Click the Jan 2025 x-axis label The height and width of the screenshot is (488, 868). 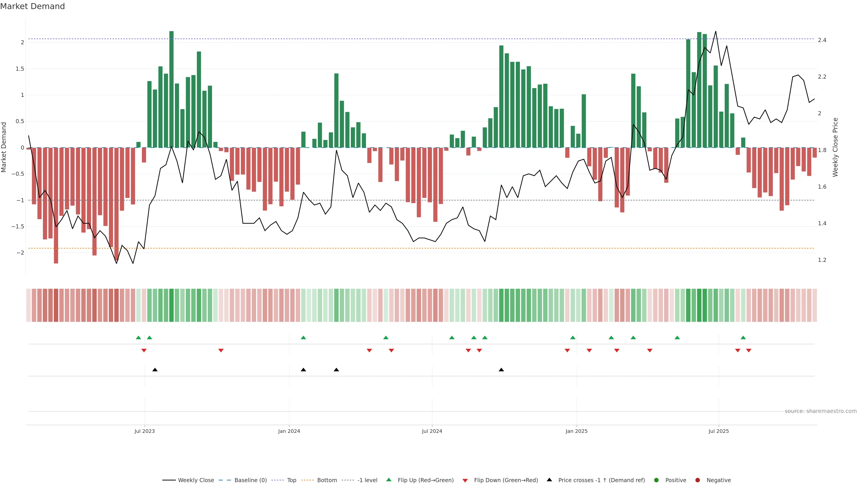click(576, 431)
